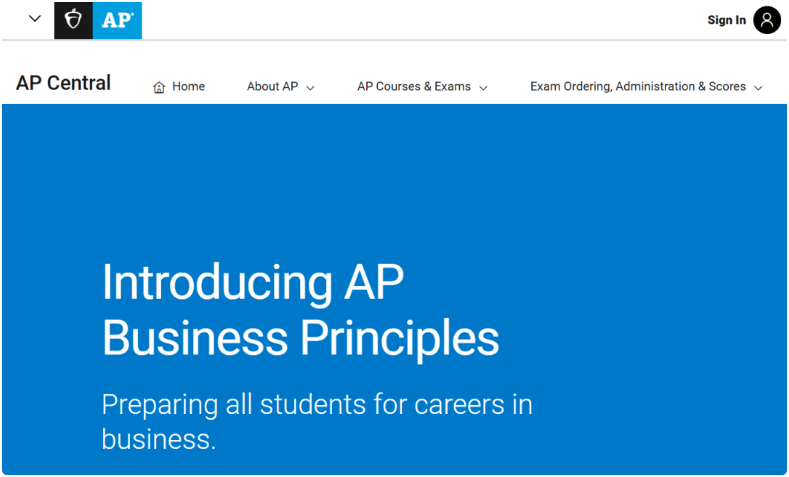The height and width of the screenshot is (477, 789).
Task: Click the user profile avatar icon
Action: click(x=767, y=20)
